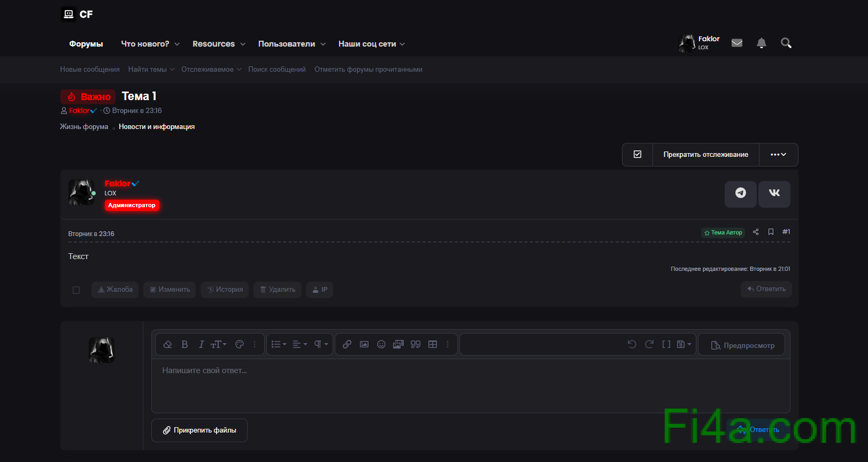Viewport: 868px width, 462px height.
Task: Click the Telegram icon in the post header
Action: click(x=740, y=193)
